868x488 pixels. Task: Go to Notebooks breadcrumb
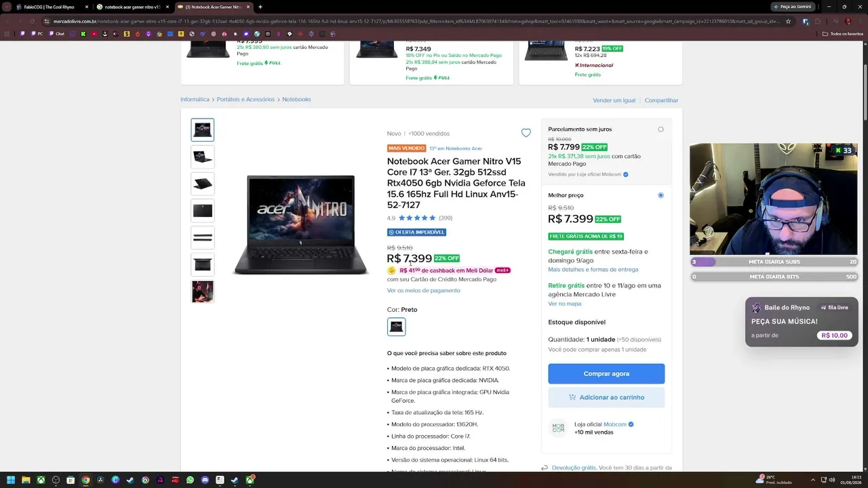(x=296, y=100)
